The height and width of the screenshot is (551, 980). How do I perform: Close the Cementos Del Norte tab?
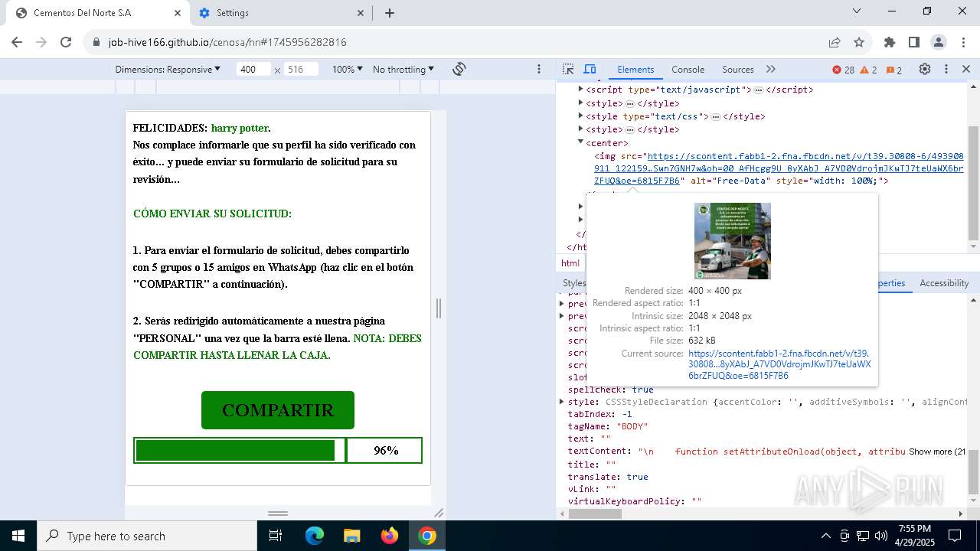point(178,13)
